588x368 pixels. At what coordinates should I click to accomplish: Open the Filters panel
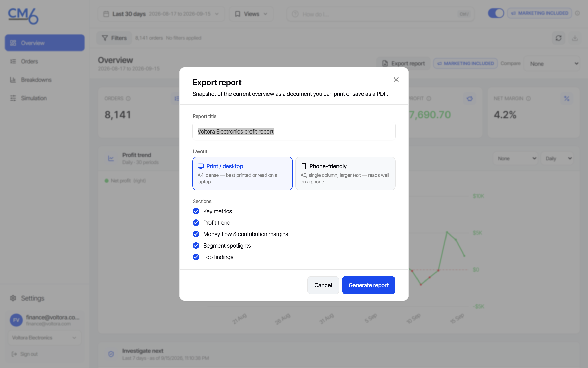[114, 38]
